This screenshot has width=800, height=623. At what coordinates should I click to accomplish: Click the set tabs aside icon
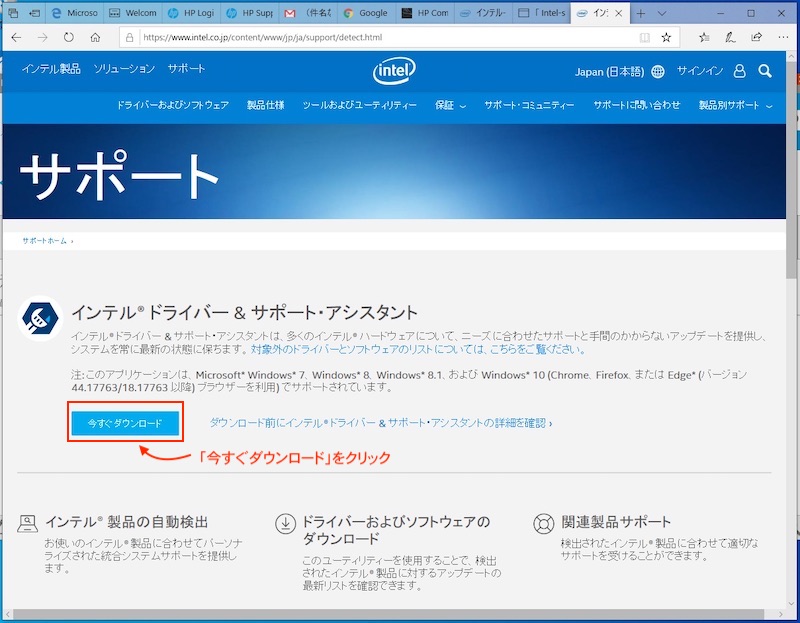(35, 13)
